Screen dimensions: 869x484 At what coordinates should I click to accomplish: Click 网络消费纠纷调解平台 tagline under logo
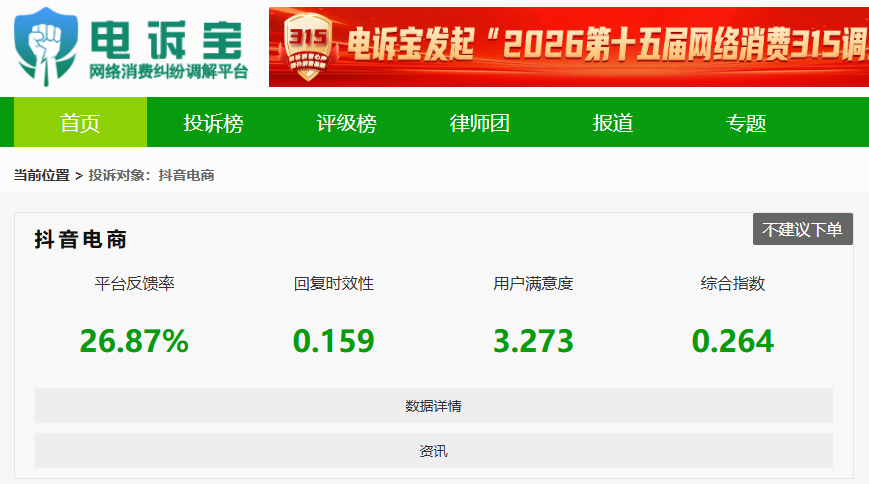tap(168, 72)
